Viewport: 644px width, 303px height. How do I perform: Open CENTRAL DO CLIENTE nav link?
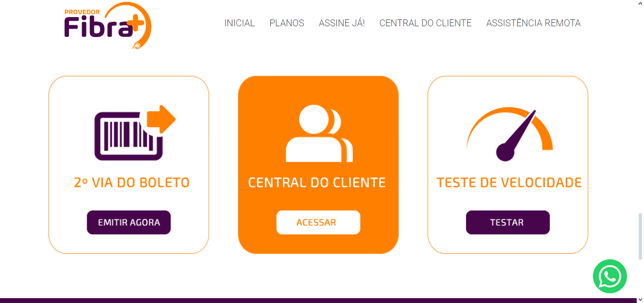425,23
